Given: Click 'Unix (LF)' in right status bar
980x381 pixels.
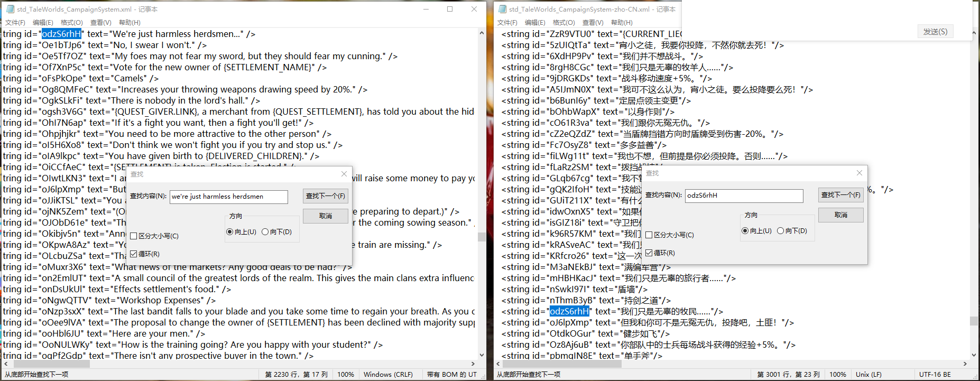Looking at the screenshot, I should click(868, 374).
